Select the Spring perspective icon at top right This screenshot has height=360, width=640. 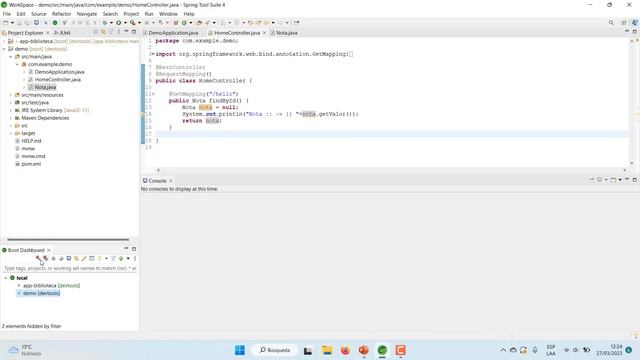pos(634,23)
